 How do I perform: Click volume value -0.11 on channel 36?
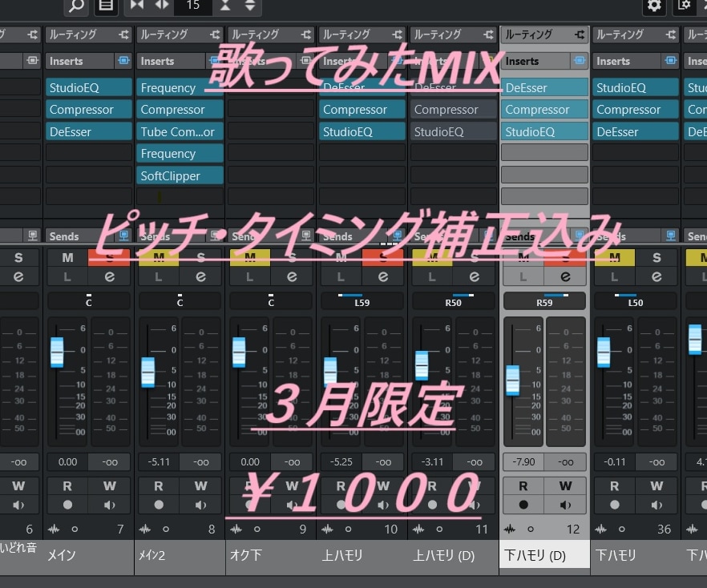coord(615,462)
